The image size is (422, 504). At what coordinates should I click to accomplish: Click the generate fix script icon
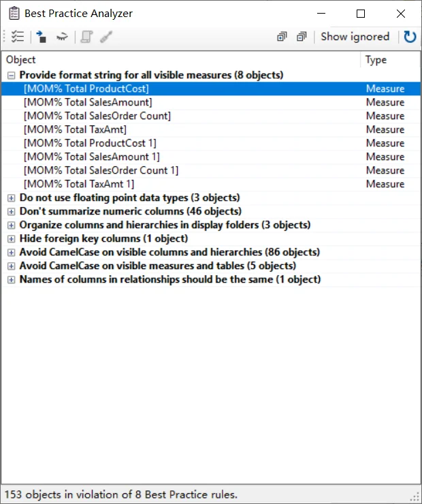86,37
